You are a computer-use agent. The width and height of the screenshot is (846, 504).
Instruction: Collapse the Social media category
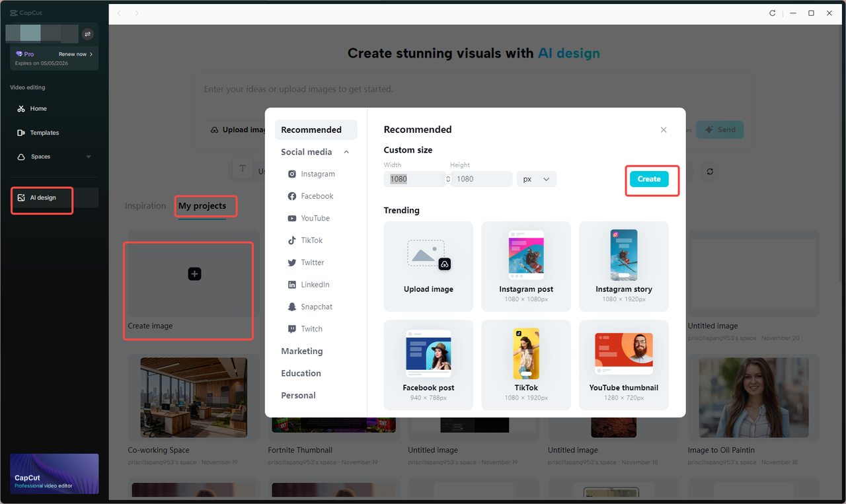point(346,151)
